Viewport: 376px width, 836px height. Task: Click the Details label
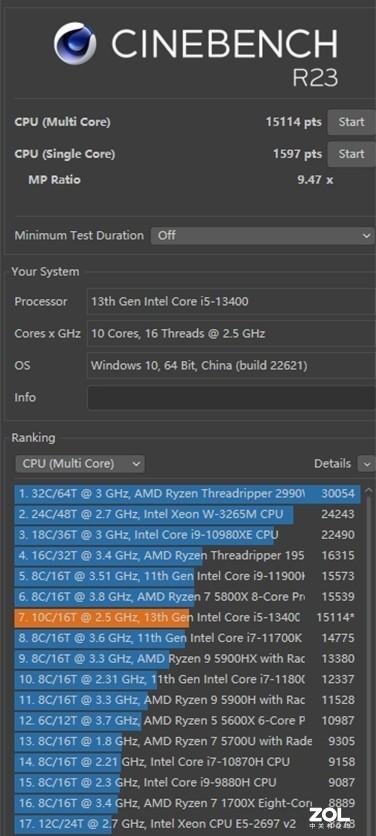332,464
